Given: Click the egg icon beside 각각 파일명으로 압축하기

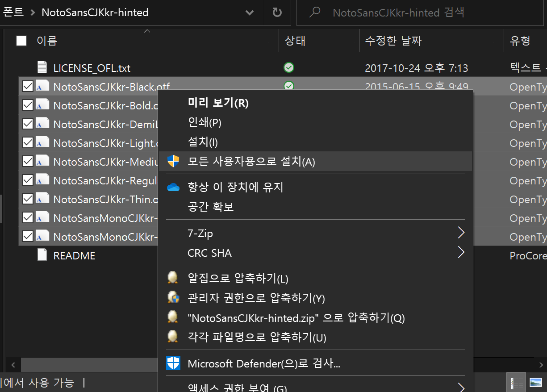Looking at the screenshot, I should (172, 336).
